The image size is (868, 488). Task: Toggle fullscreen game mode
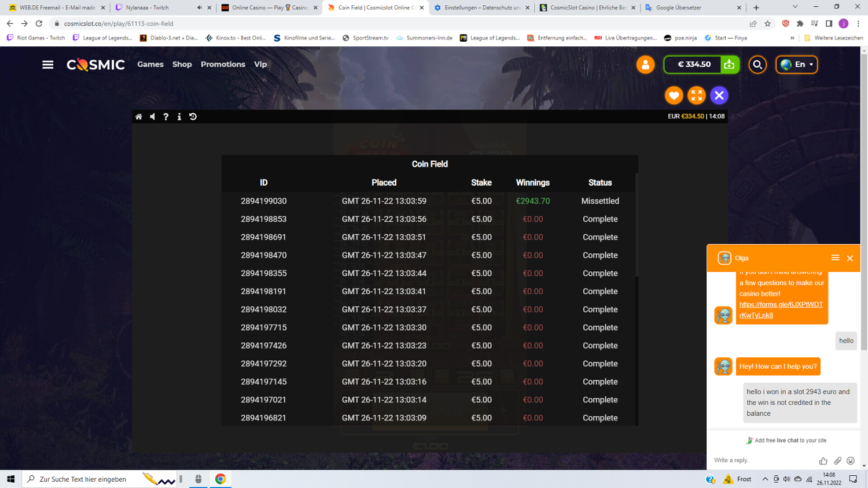pos(696,95)
